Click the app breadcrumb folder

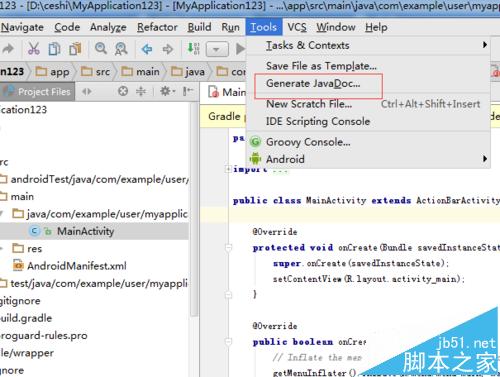point(53,72)
